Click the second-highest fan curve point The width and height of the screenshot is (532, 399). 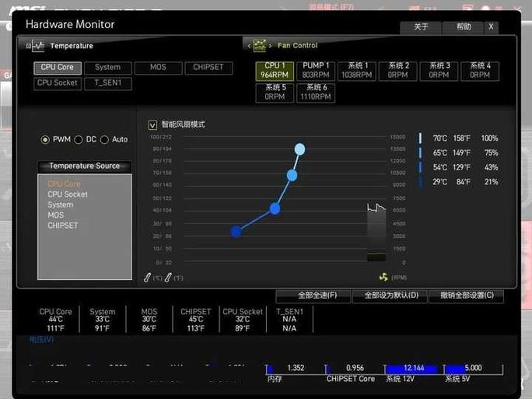292,176
